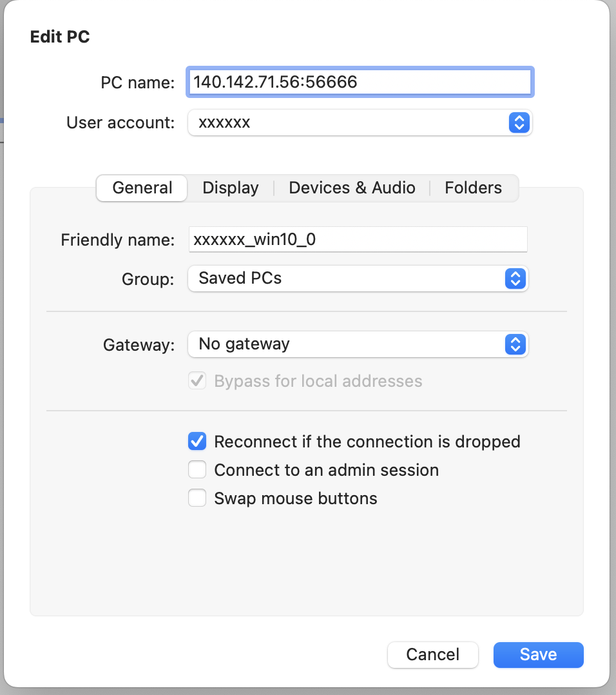Open the Gateway dropdown showing No gateway

pos(358,344)
